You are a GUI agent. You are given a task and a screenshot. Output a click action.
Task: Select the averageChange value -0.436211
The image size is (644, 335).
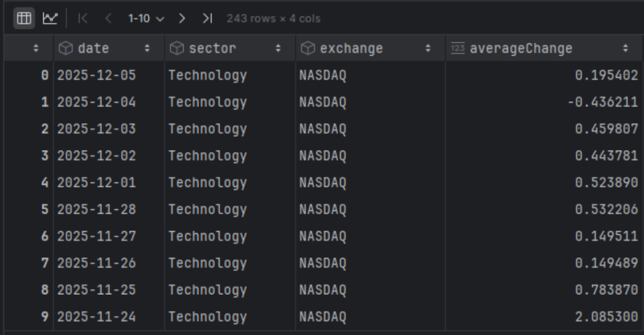(602, 102)
